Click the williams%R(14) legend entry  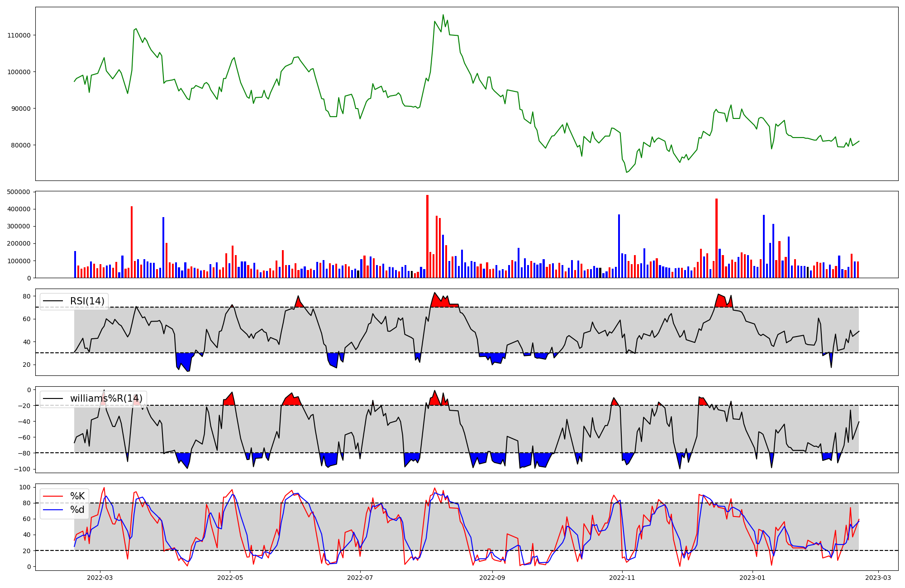(x=106, y=398)
